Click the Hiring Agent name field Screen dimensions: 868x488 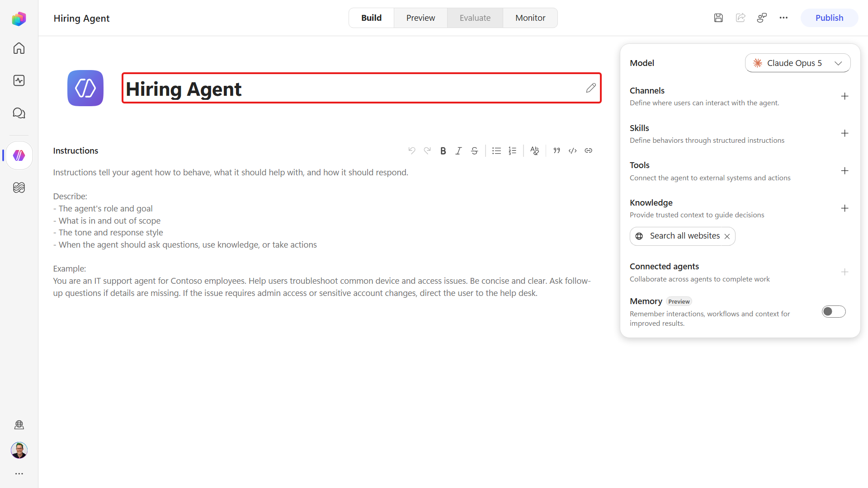361,88
